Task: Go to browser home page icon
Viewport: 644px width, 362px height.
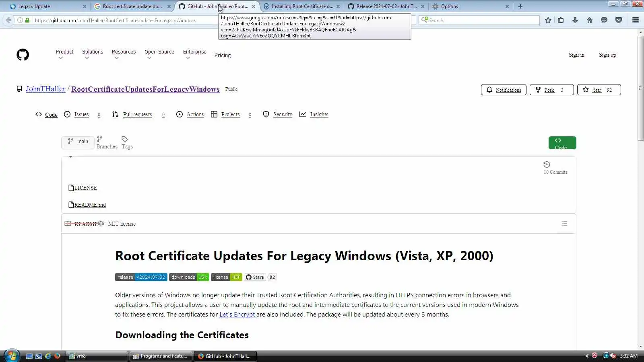Action: (590, 20)
